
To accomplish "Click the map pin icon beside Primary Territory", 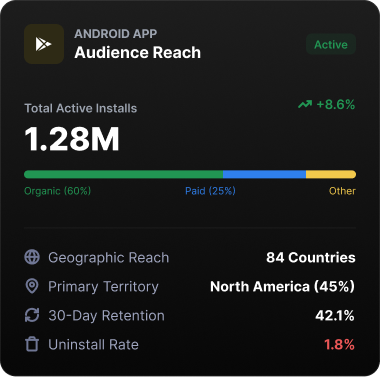I will [x=32, y=286].
